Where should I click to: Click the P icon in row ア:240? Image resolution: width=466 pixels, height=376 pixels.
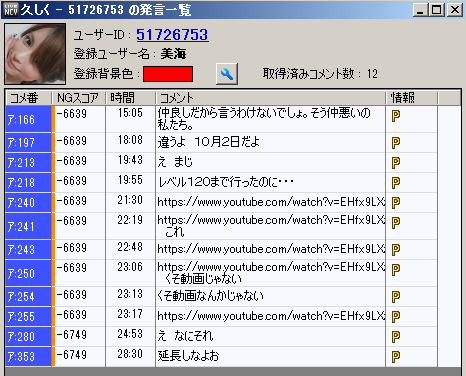pyautogui.click(x=396, y=203)
